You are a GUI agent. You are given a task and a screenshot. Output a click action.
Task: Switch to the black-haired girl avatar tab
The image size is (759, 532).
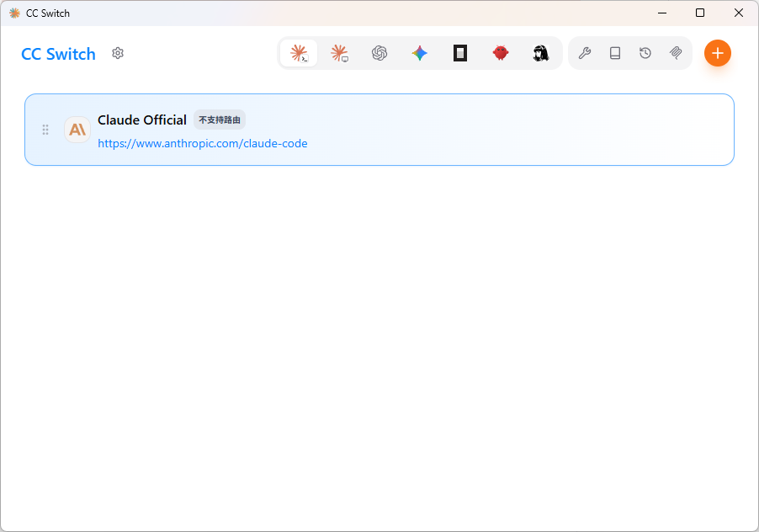point(541,53)
